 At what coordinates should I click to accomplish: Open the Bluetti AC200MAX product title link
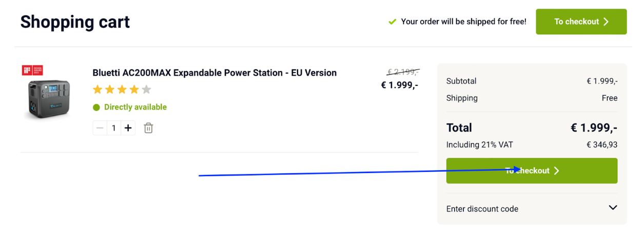tap(214, 73)
